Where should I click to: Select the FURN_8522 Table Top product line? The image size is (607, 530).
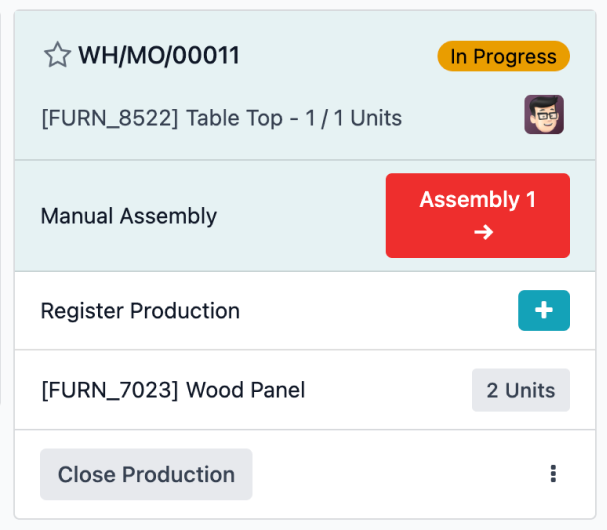coord(221,118)
